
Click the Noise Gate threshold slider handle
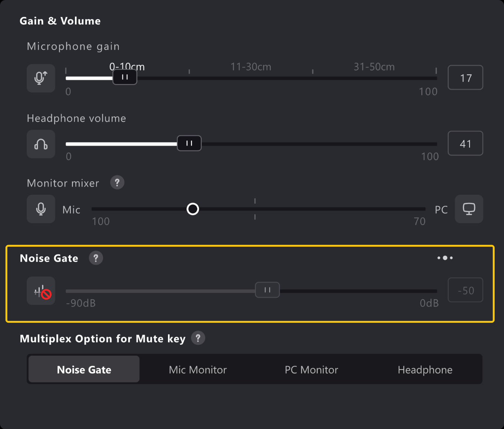[x=267, y=290]
